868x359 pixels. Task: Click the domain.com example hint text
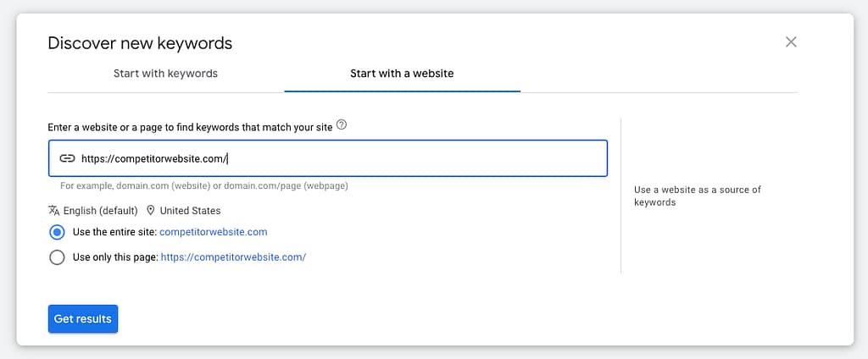pyautogui.click(x=203, y=186)
